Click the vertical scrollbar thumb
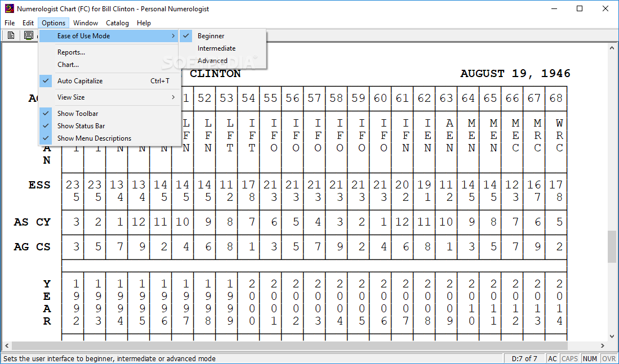Viewport: 619px width, 364px height. coord(612,246)
